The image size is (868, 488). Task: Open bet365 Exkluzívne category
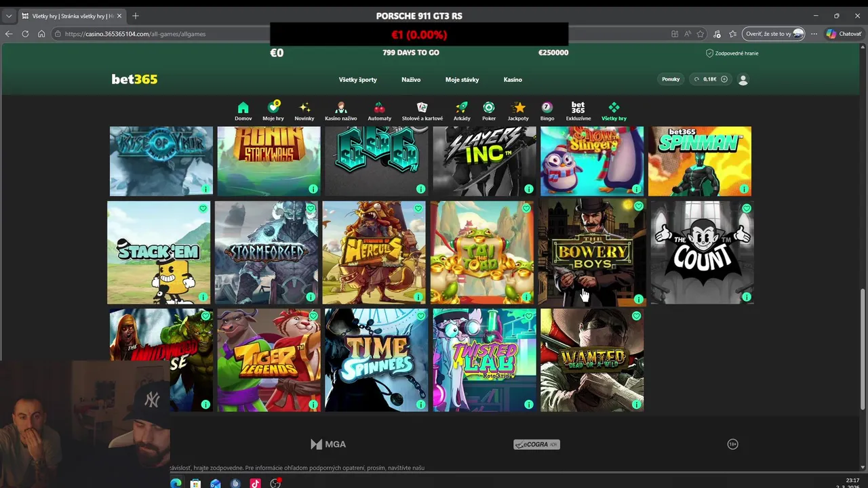578,111
